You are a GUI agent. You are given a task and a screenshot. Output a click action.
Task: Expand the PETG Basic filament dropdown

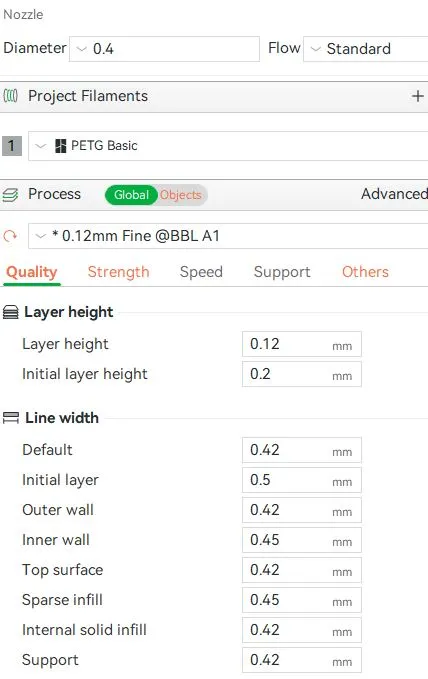click(x=228, y=146)
